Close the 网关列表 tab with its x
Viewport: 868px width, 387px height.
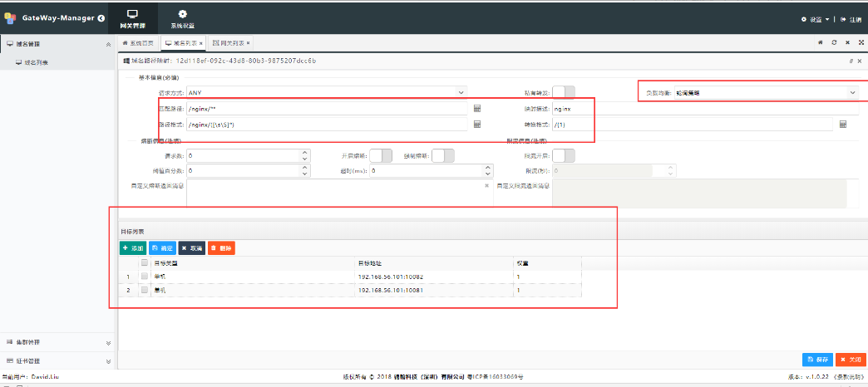coord(248,42)
